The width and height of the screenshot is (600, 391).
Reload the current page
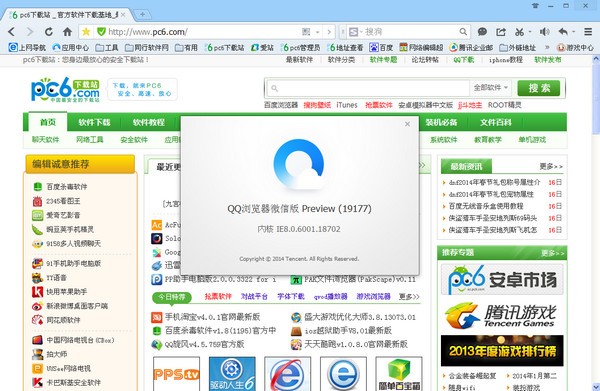pos(49,32)
